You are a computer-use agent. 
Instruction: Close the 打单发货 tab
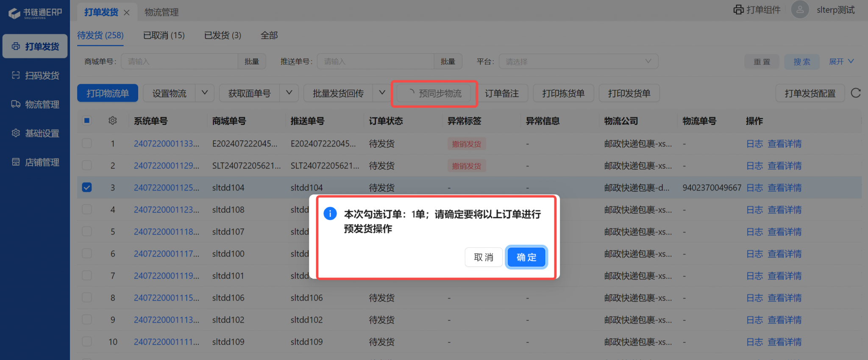(126, 13)
